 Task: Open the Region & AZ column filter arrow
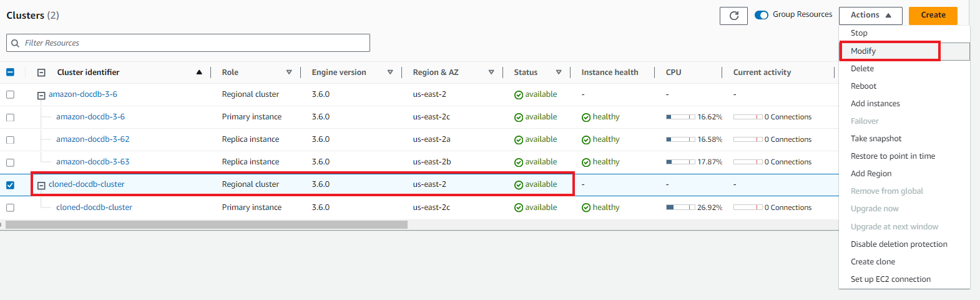(x=491, y=72)
